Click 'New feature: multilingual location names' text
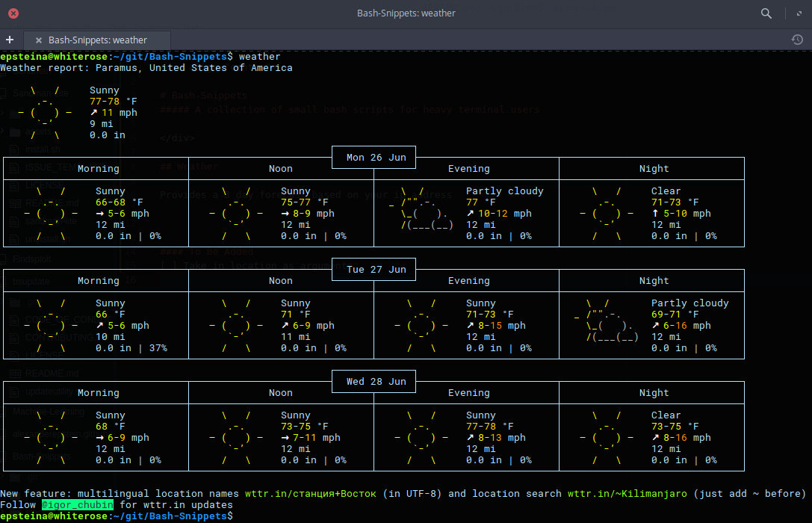This screenshot has width=812, height=523. (120, 493)
